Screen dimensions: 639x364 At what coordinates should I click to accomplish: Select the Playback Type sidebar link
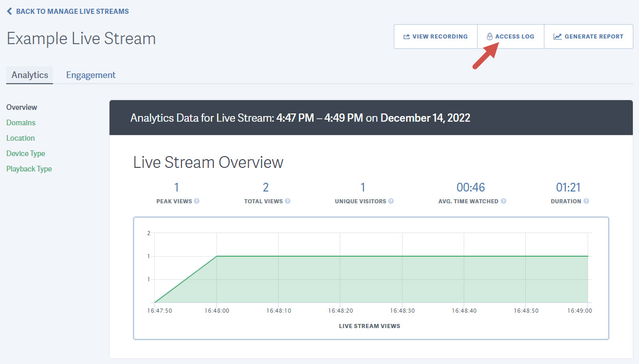[29, 169]
